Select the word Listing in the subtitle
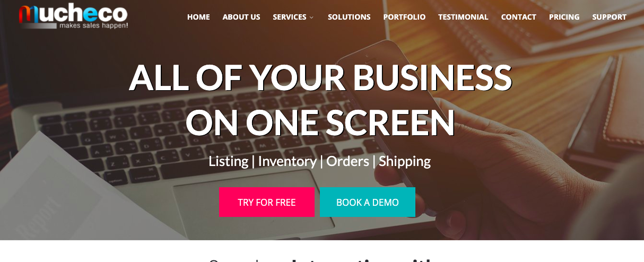The width and height of the screenshot is (644, 262). (x=229, y=161)
